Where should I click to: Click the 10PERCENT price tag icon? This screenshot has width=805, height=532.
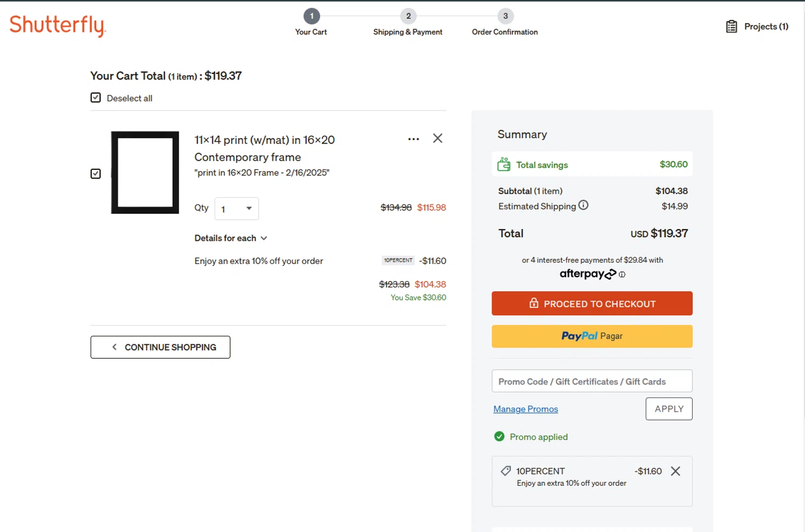[x=506, y=471]
